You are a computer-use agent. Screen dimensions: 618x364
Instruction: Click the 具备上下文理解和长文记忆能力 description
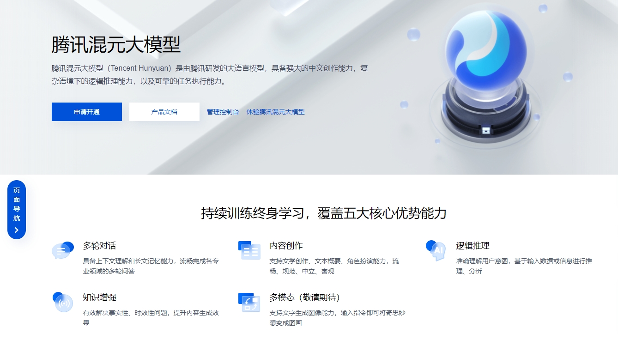(x=151, y=266)
